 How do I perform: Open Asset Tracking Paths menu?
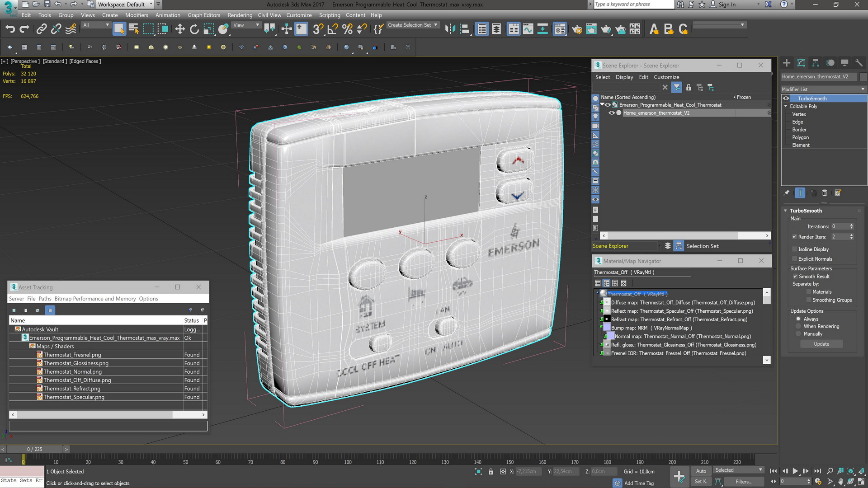tap(45, 299)
